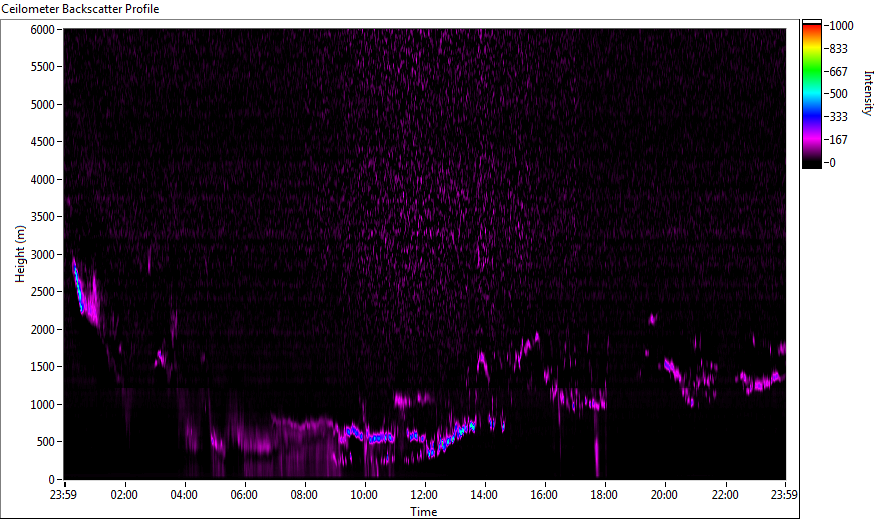The height and width of the screenshot is (519, 878).
Task: Click the 500 height tick label
Action: [46, 442]
